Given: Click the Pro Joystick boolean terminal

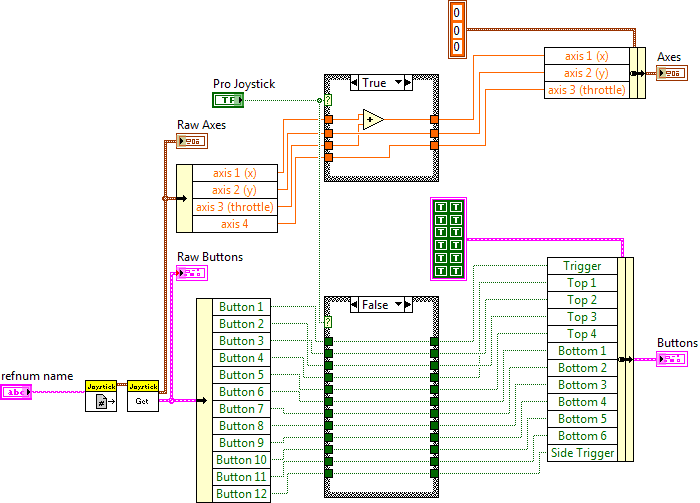Looking at the screenshot, I should pos(228,100).
